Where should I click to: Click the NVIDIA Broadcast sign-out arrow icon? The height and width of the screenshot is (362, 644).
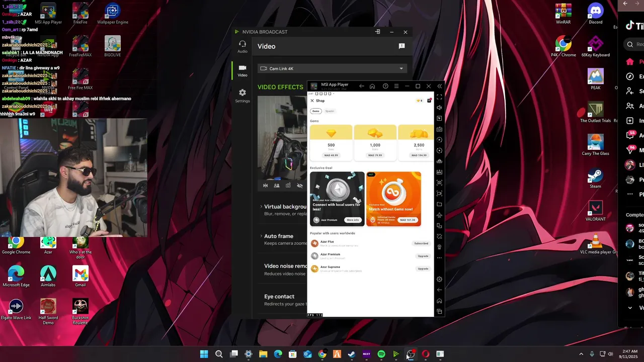point(377,32)
